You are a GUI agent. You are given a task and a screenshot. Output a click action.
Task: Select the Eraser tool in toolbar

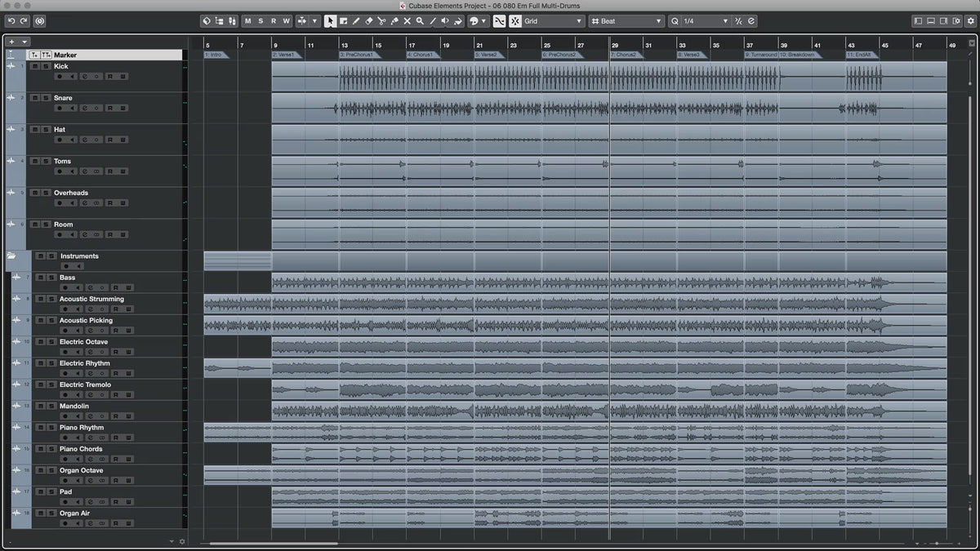click(x=368, y=21)
